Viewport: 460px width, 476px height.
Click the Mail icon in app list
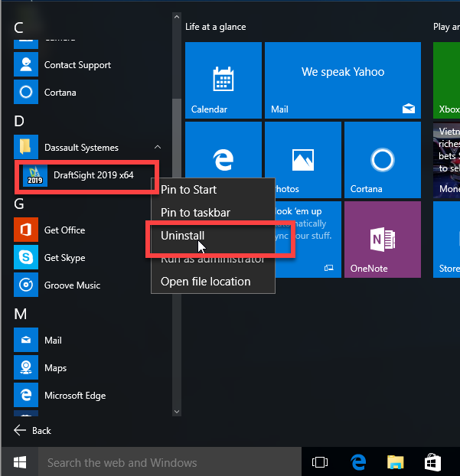[26, 340]
